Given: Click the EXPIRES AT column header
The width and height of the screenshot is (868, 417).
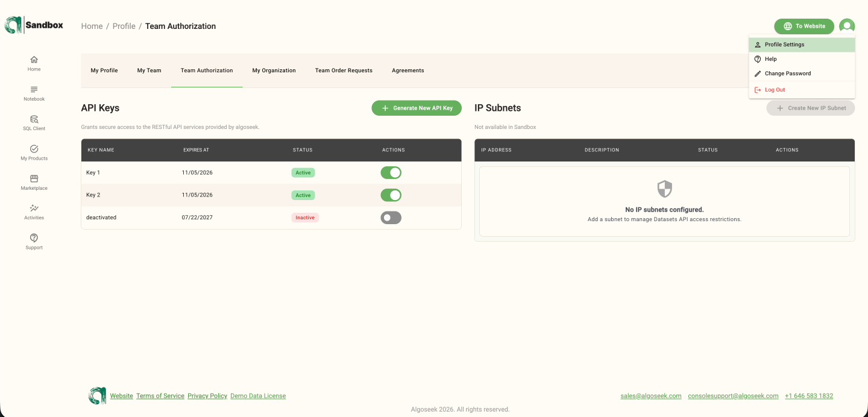Looking at the screenshot, I should coord(197,150).
